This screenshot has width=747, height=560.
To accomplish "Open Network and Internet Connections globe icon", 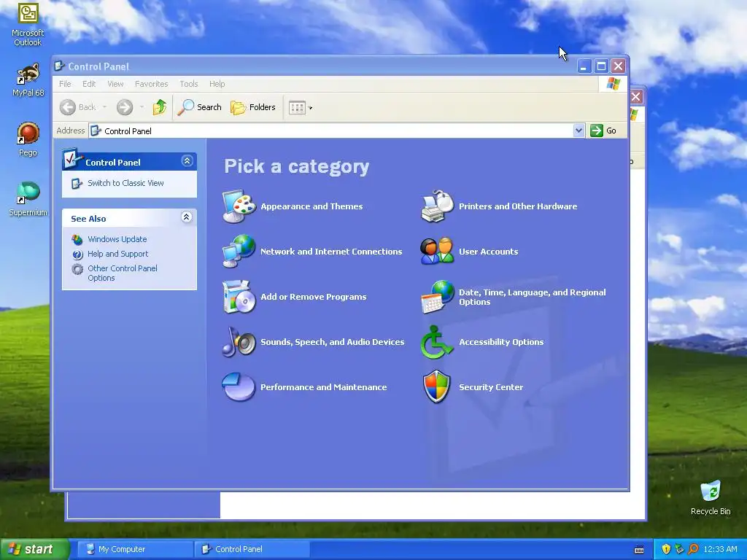I will pyautogui.click(x=239, y=251).
